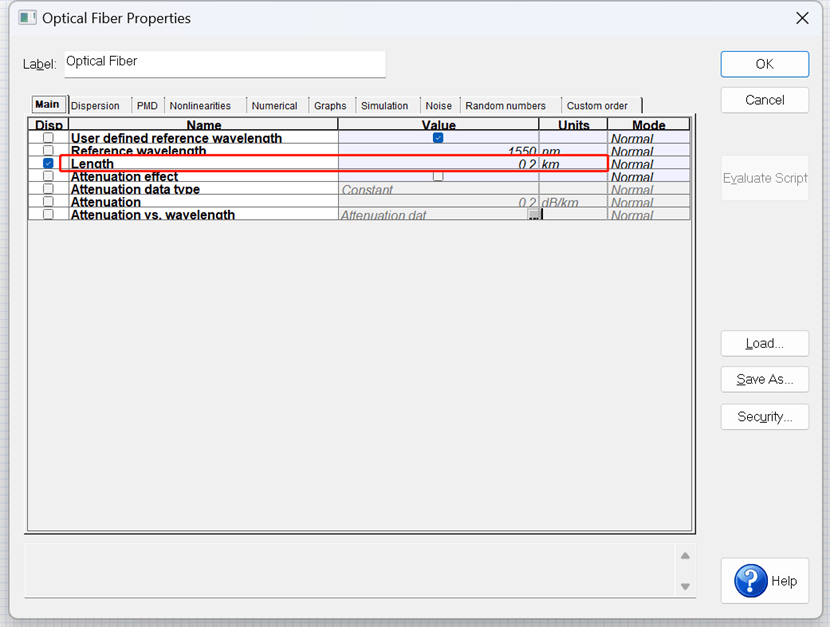Open the Mode dropdown for the Length row
830x627 pixels.
648,164
